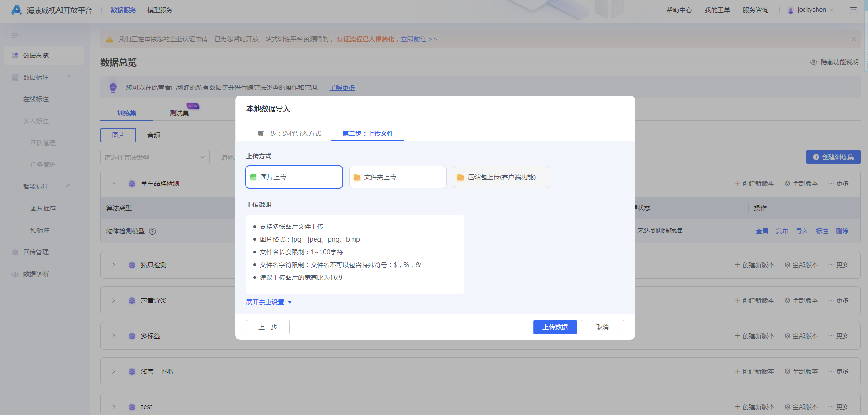Screen dimensions: 868x415
Task: Select 图片上传 upload method
Action: coord(294,177)
